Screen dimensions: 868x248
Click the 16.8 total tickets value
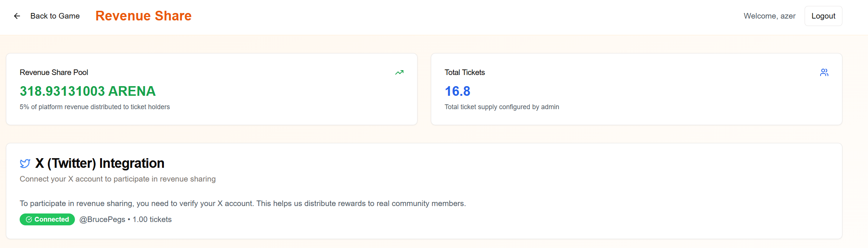click(457, 91)
